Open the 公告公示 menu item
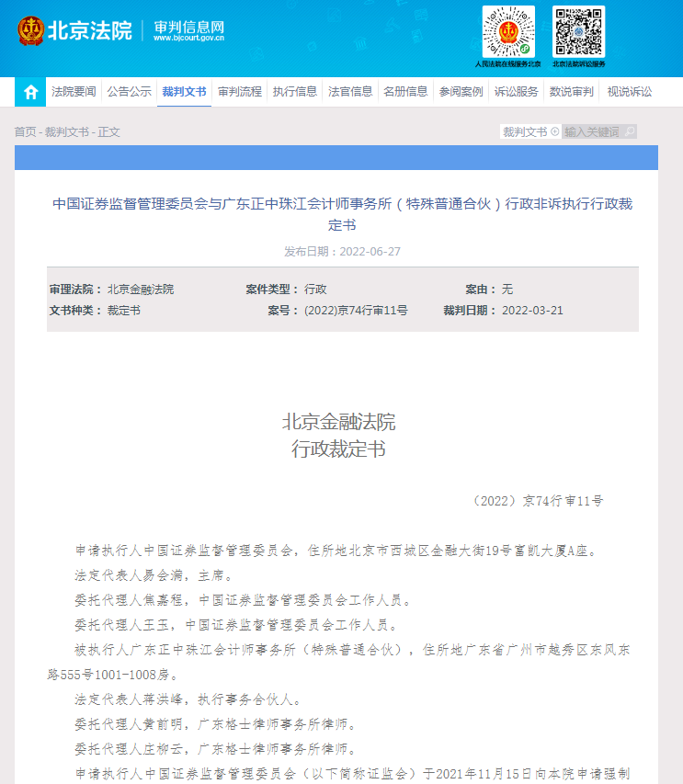The image size is (683, 784). [129, 92]
